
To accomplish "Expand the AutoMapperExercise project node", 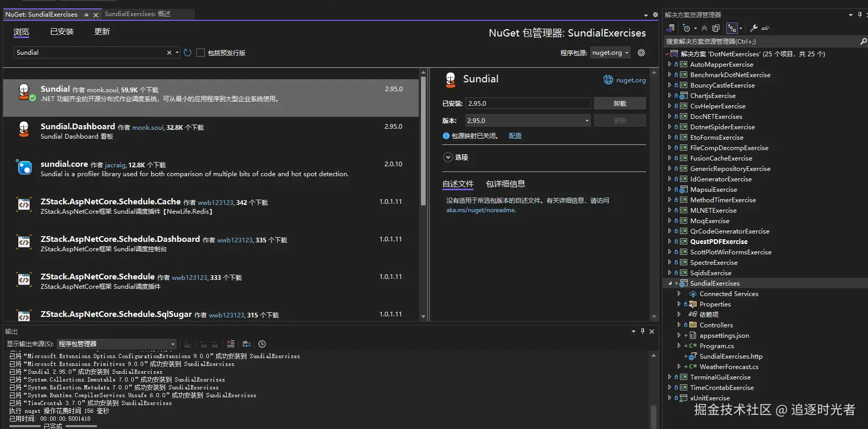I will pos(669,64).
